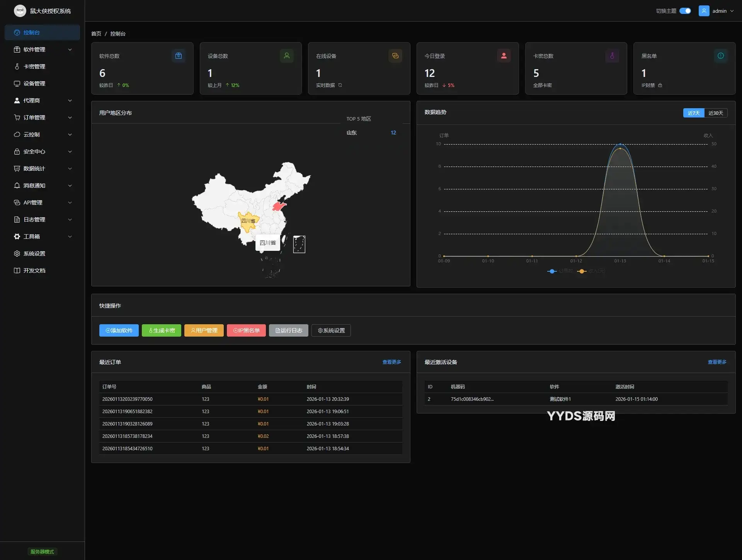Screen dimensions: 742x560
Task: Click 查看更多 in 最近订单 panel
Action: click(x=391, y=362)
